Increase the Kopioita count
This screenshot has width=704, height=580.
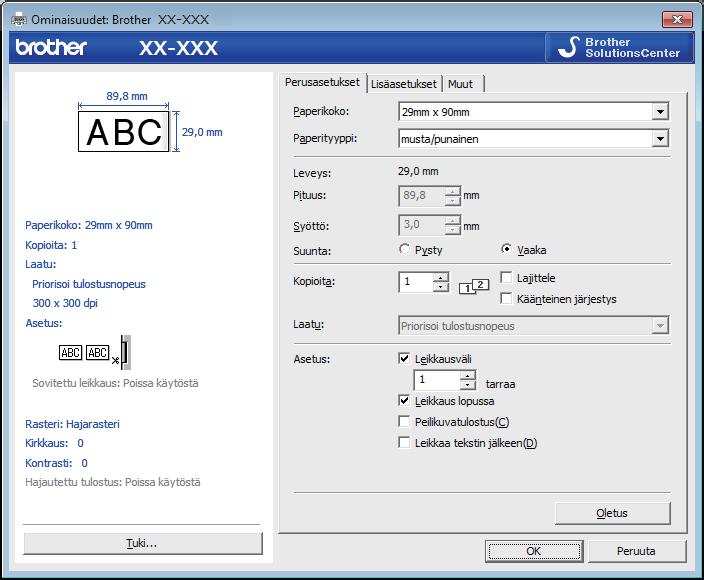click(441, 277)
